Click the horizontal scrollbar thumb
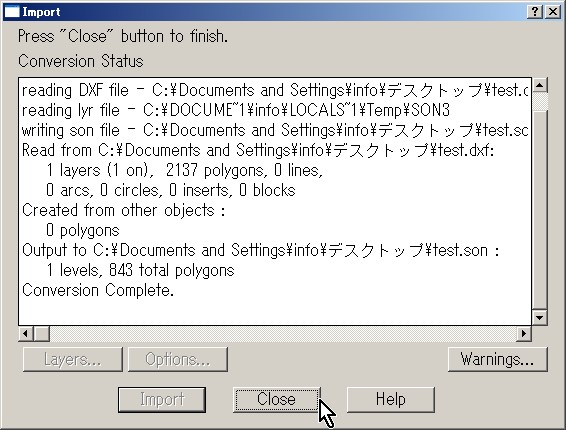 (42, 333)
